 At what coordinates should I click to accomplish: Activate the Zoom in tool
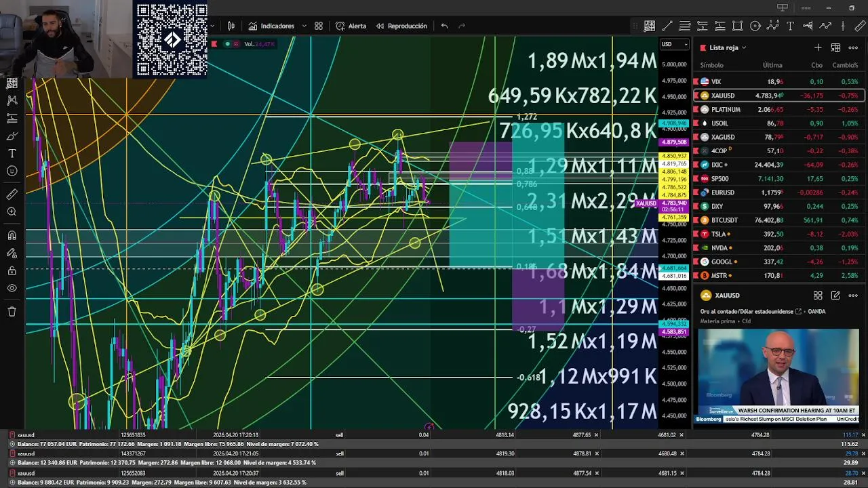point(12,212)
